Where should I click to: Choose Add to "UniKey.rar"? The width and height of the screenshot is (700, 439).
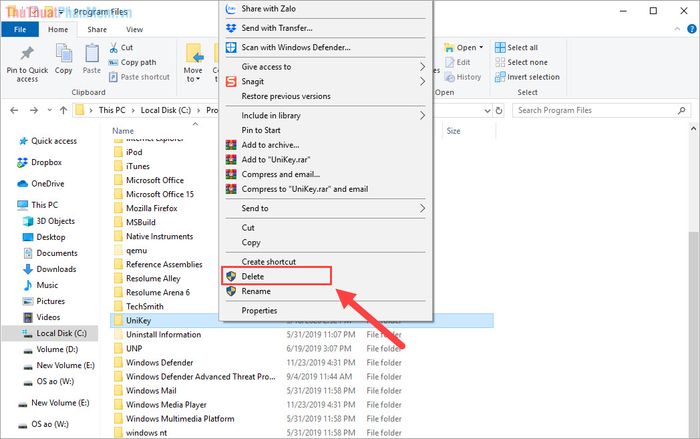pyautogui.click(x=325, y=159)
